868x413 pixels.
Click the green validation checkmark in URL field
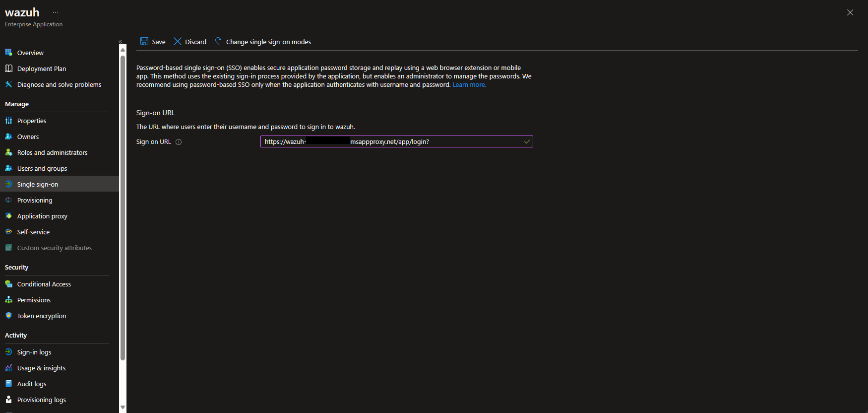pos(527,141)
